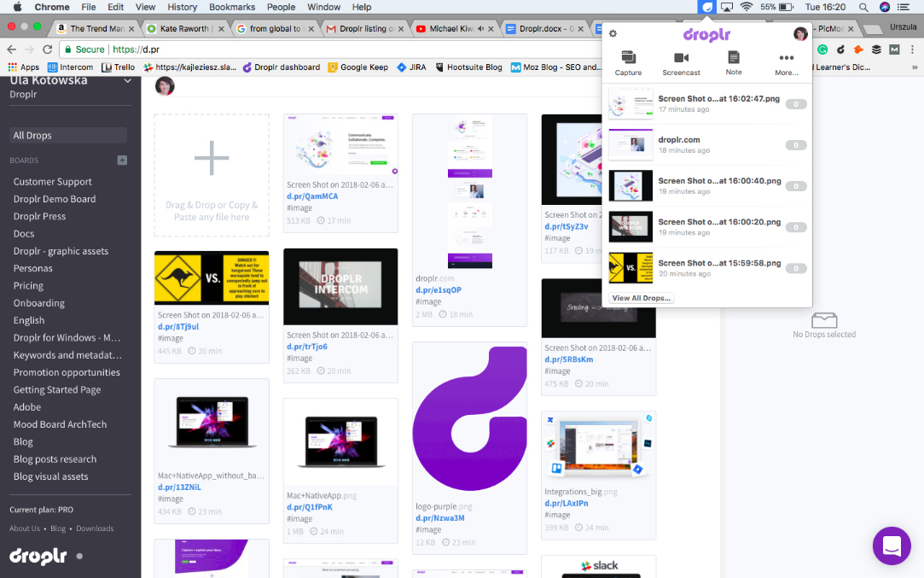
Task: Open droplr.com drop in the popup list
Action: click(707, 145)
